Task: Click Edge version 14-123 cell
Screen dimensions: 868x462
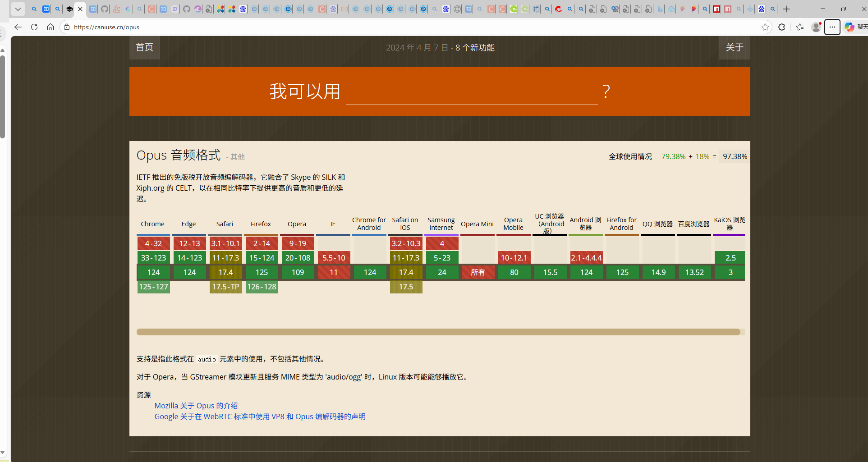Action: click(190, 258)
